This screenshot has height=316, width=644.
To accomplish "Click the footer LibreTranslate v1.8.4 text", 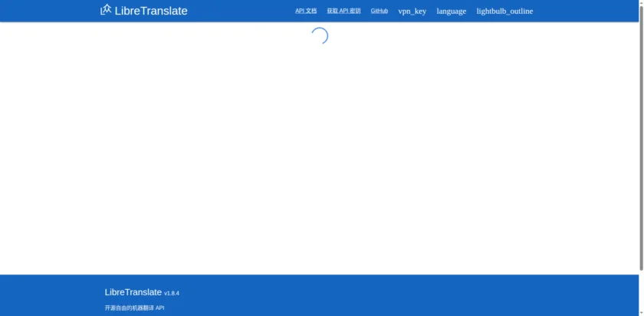I will pyautogui.click(x=142, y=292).
